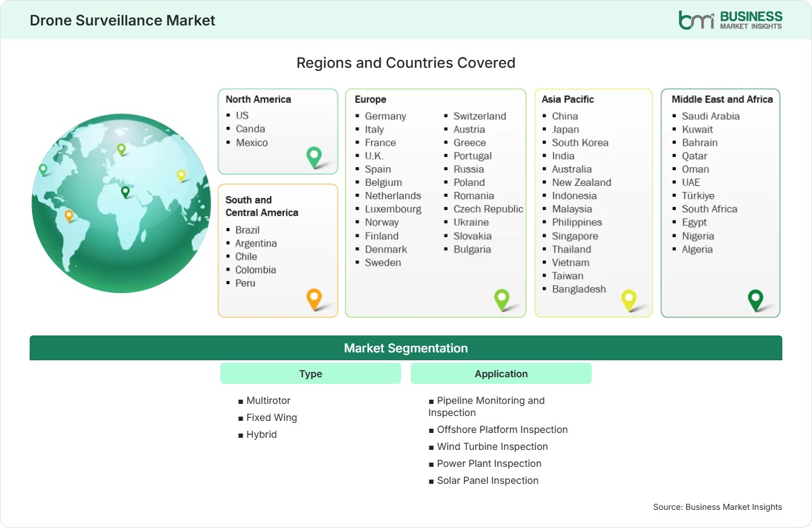Viewport: 812px width, 528px height.
Task: Click 'Colombia' in the list
Action: [255, 270]
